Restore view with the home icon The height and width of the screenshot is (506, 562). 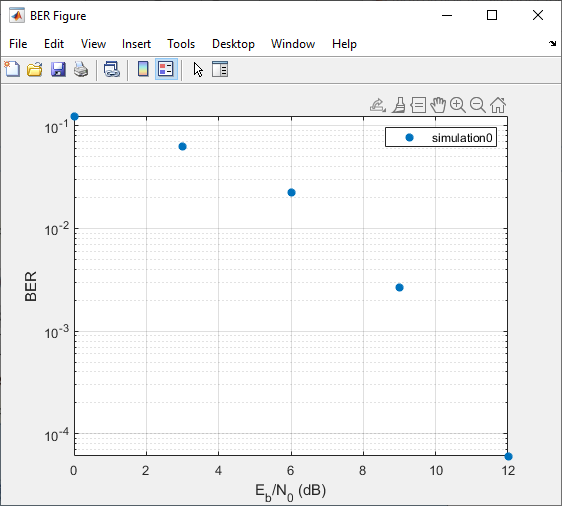pos(498,105)
